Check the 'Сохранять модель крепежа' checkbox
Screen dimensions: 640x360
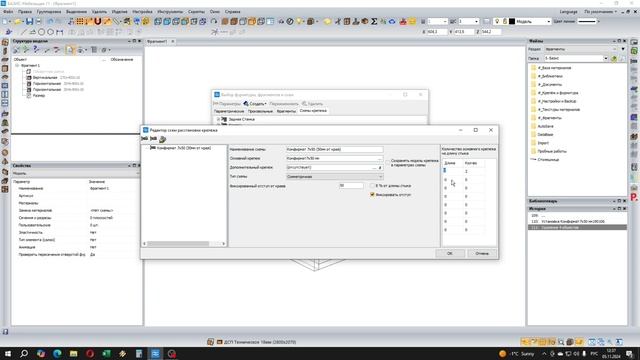(x=388, y=162)
